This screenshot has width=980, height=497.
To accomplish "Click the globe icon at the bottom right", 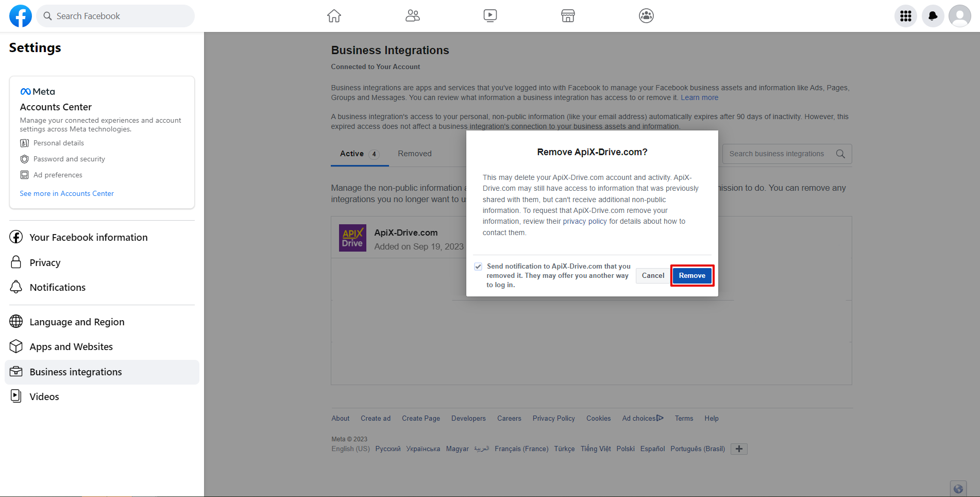I will point(958,489).
